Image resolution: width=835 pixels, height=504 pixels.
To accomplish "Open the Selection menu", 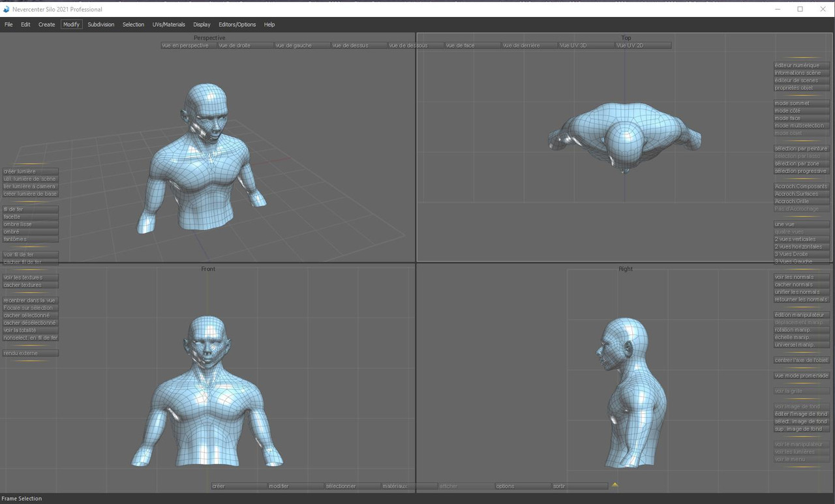I will pos(133,25).
